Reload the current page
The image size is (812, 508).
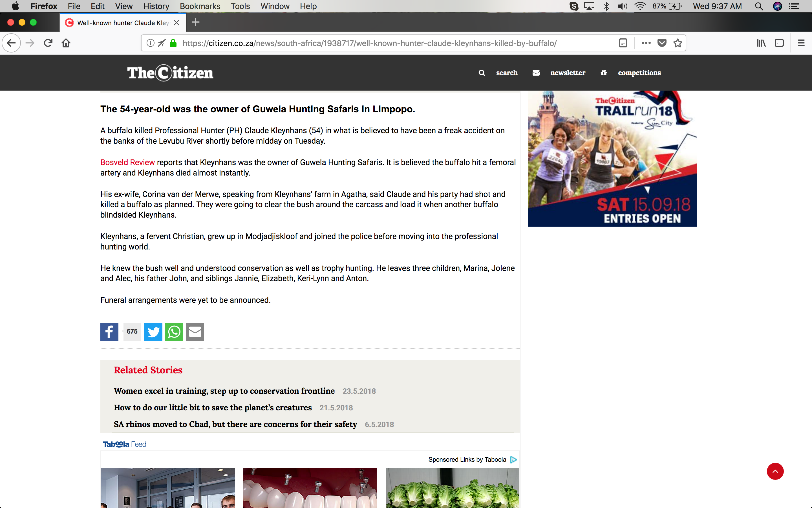point(48,43)
